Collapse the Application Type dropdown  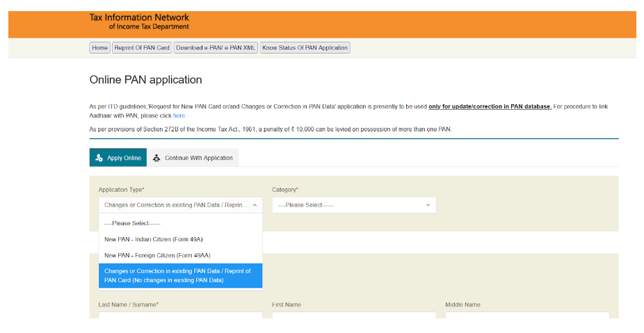point(180,205)
